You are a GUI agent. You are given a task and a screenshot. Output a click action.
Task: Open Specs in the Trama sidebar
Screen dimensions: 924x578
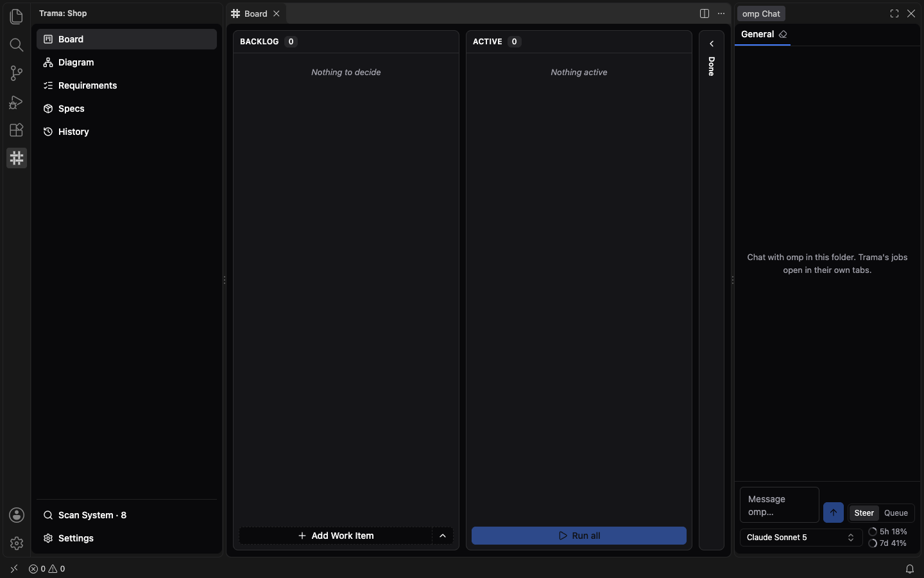[x=126, y=109]
